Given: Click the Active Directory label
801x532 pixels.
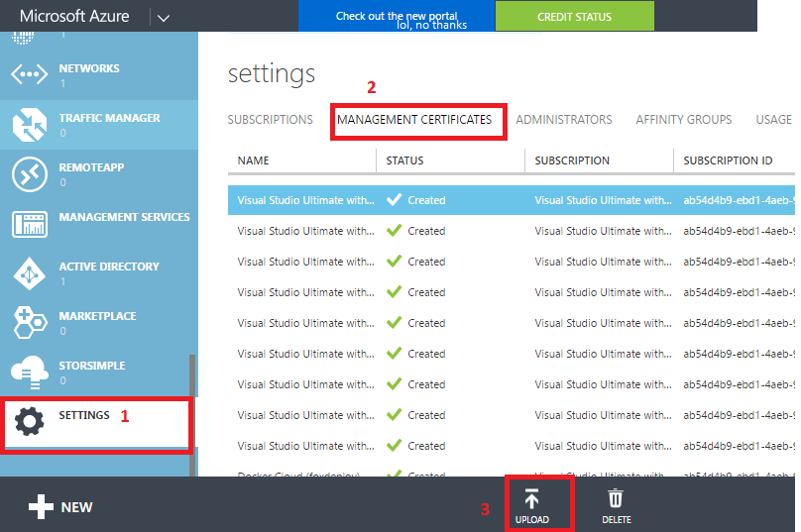Looking at the screenshot, I should (109, 266).
